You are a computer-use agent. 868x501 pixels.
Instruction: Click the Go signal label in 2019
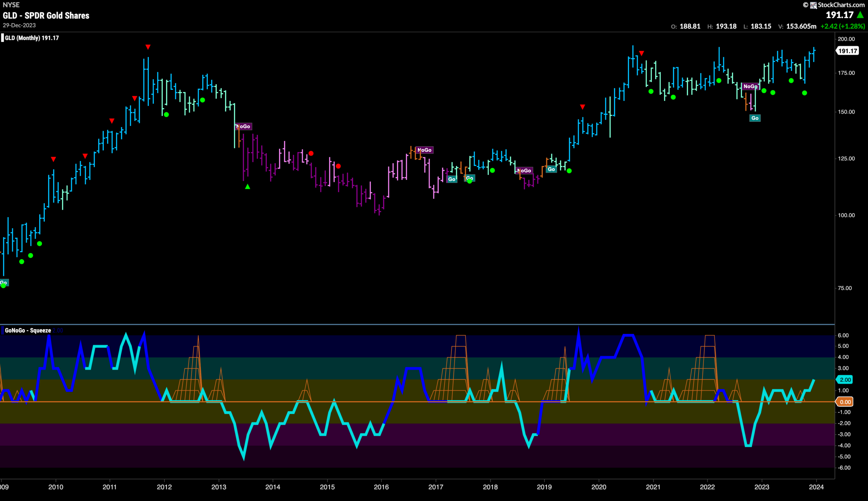coord(552,169)
